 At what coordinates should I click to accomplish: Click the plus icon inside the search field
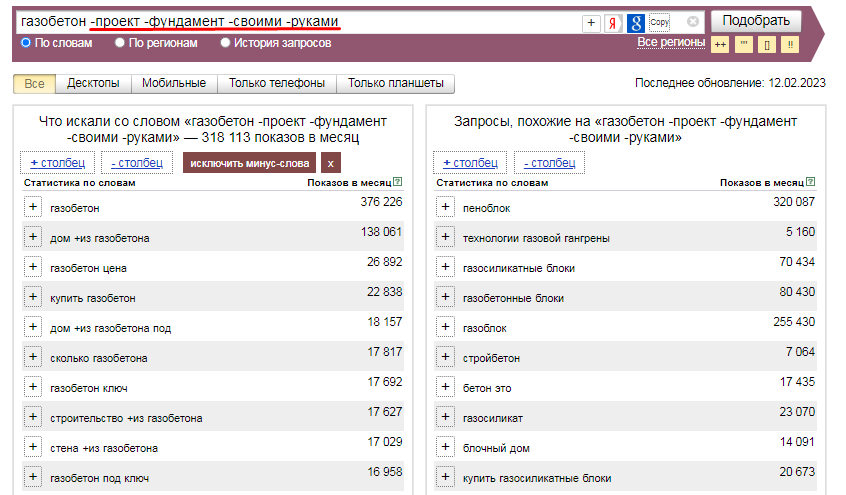point(591,22)
